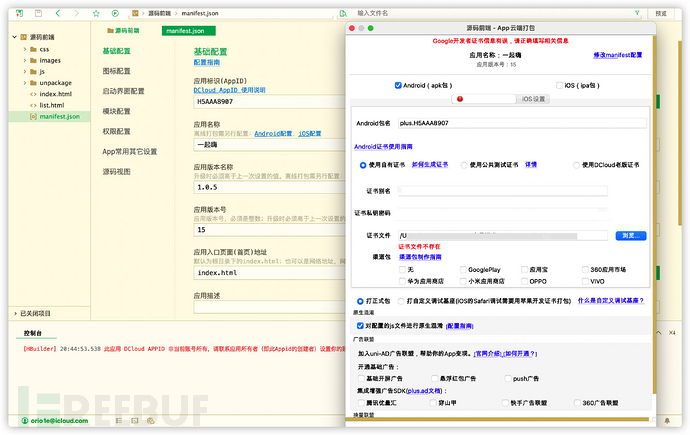Select 使用DCloud老版证书 radio button

pyautogui.click(x=576, y=165)
